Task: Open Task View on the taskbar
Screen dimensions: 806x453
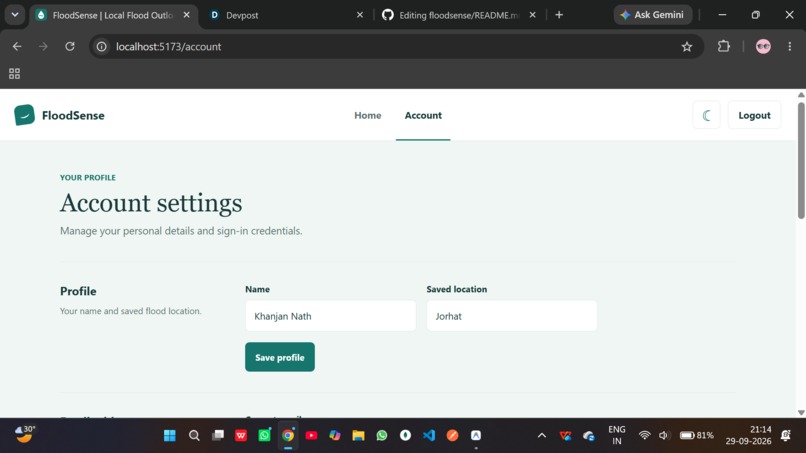Action: (x=218, y=436)
